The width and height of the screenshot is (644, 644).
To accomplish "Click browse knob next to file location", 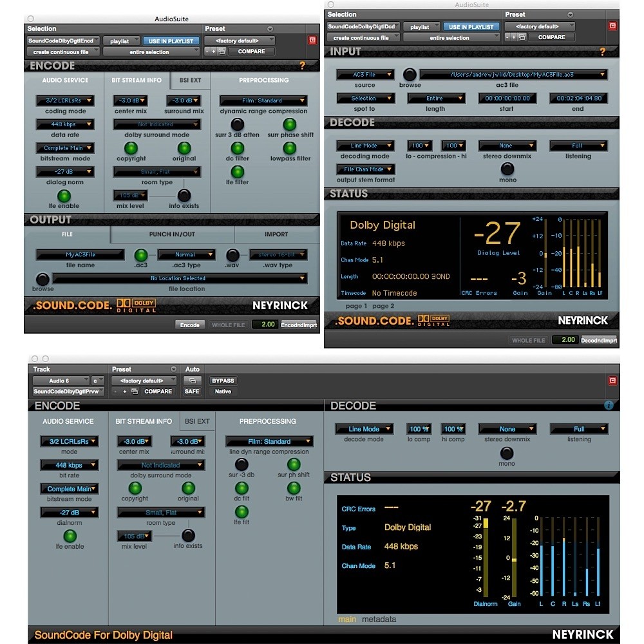I will click(x=43, y=279).
